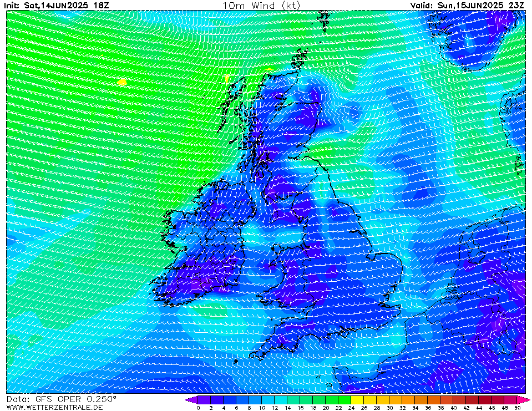Pick the 28–30 kt amber legend swatch

click(383, 400)
